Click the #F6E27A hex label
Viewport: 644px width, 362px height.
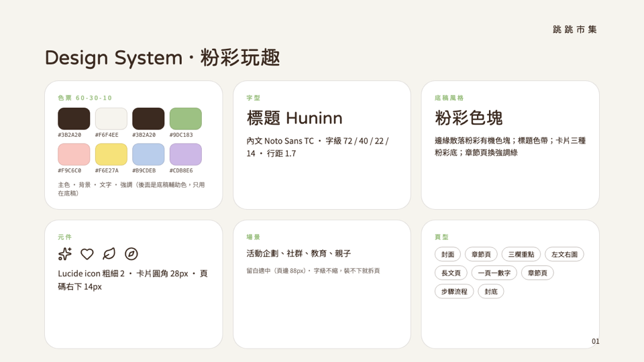[107, 170]
